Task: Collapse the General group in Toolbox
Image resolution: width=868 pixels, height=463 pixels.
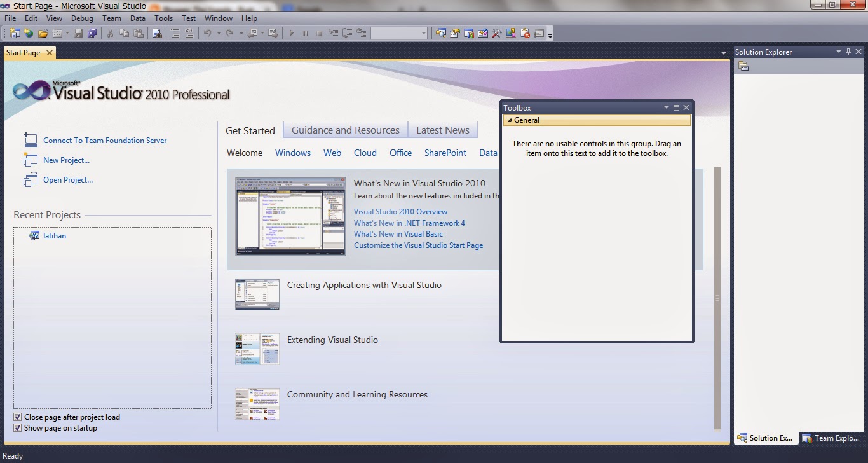Action: point(510,120)
